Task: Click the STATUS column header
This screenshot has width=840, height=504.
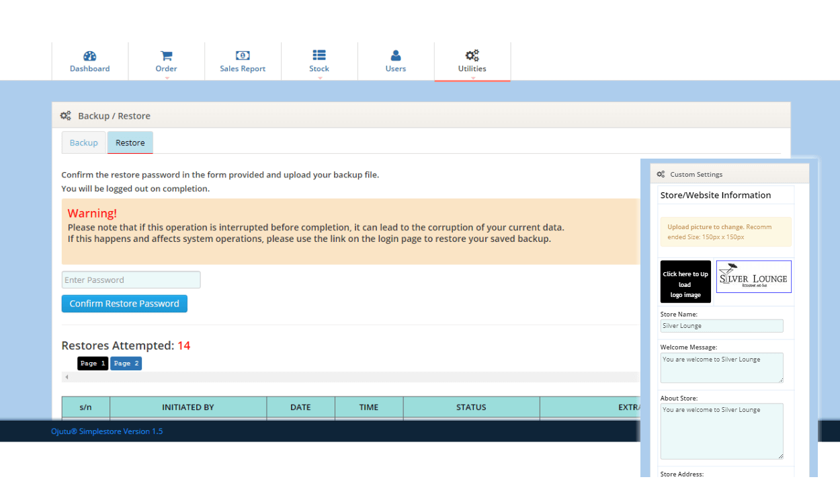Action: [x=471, y=407]
